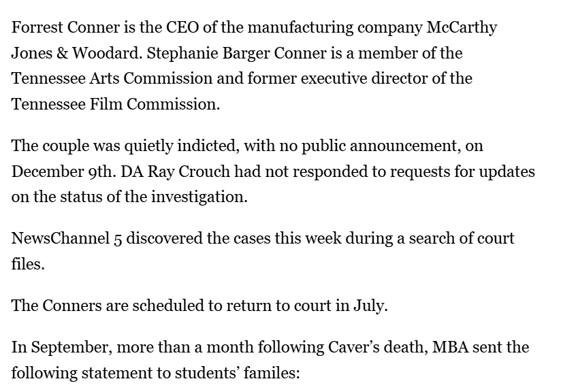Viewport: 561px width, 392px height.
Task: Click the word "files." below NewsChannel paragraph
Action: tap(28, 264)
